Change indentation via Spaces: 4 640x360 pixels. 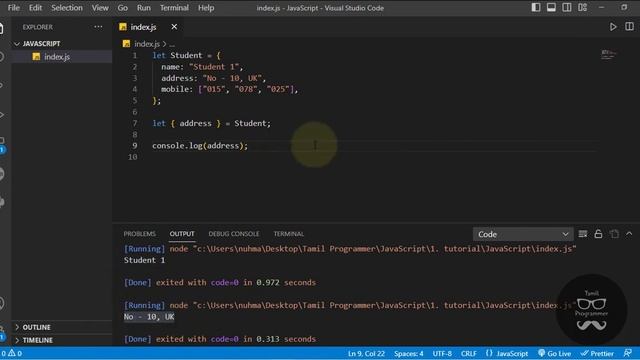tap(409, 354)
